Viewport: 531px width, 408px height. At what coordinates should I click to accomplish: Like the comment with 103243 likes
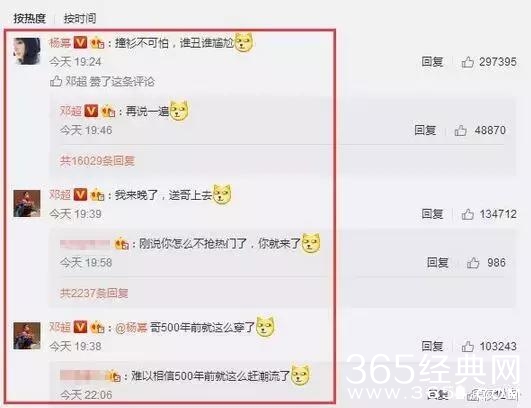(x=467, y=346)
